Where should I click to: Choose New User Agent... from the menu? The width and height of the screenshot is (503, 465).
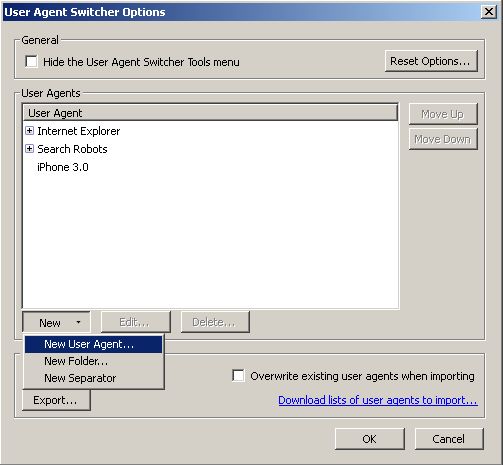coord(93,344)
